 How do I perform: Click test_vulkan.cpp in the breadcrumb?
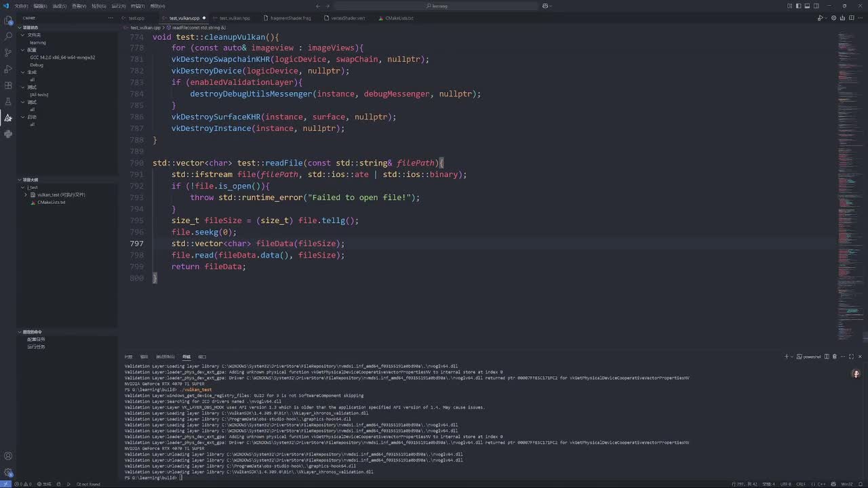(x=145, y=28)
